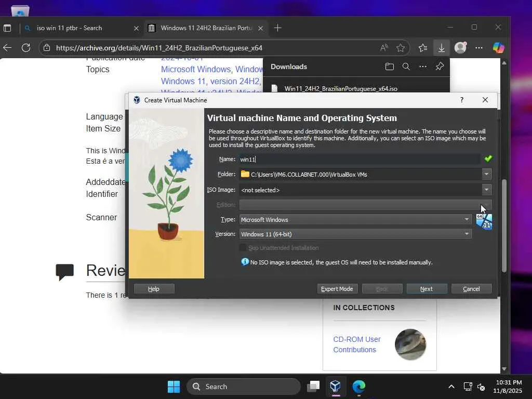Switch to VirtualBox in the taskbar
This screenshot has width=532, height=399.
point(335,386)
